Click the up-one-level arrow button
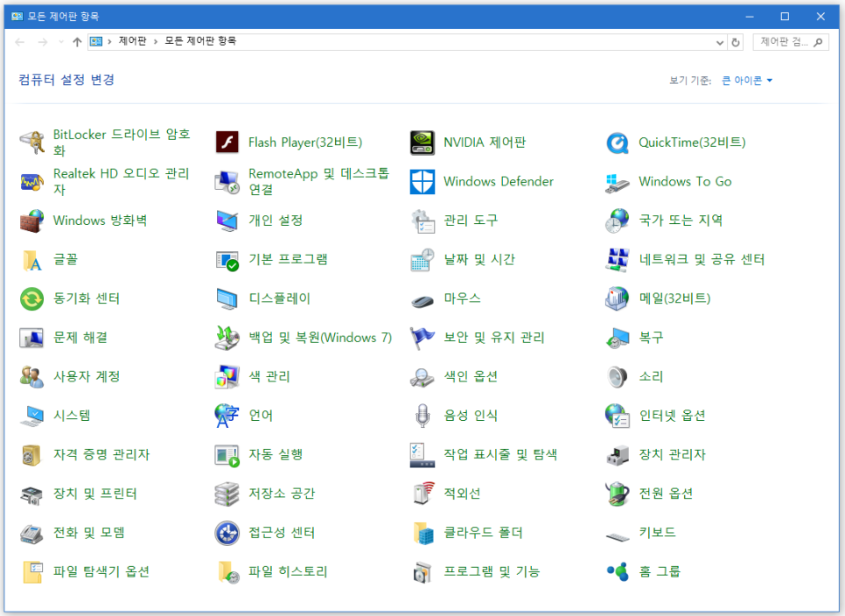This screenshot has height=616, width=845. click(x=77, y=42)
